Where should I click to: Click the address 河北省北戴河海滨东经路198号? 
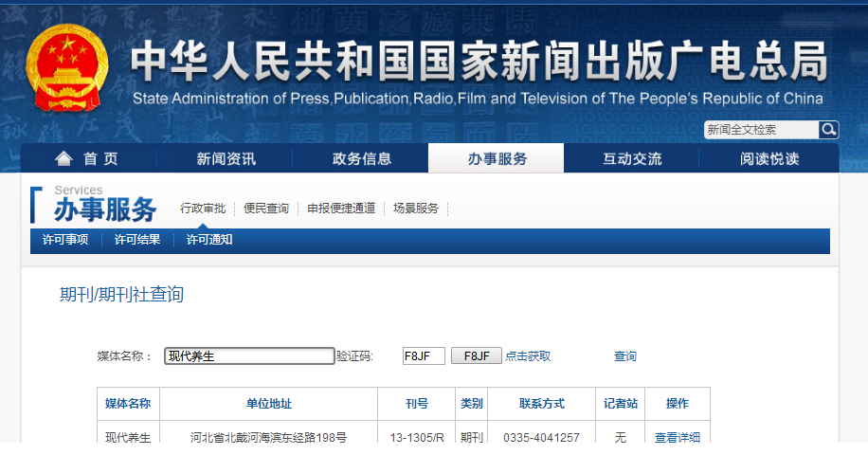click(x=268, y=437)
